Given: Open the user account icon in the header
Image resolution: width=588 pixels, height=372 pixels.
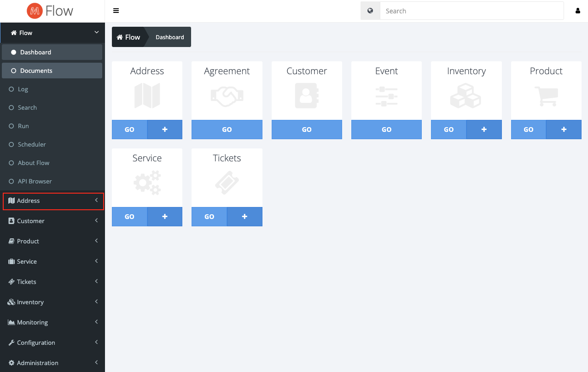Looking at the screenshot, I should [x=577, y=10].
